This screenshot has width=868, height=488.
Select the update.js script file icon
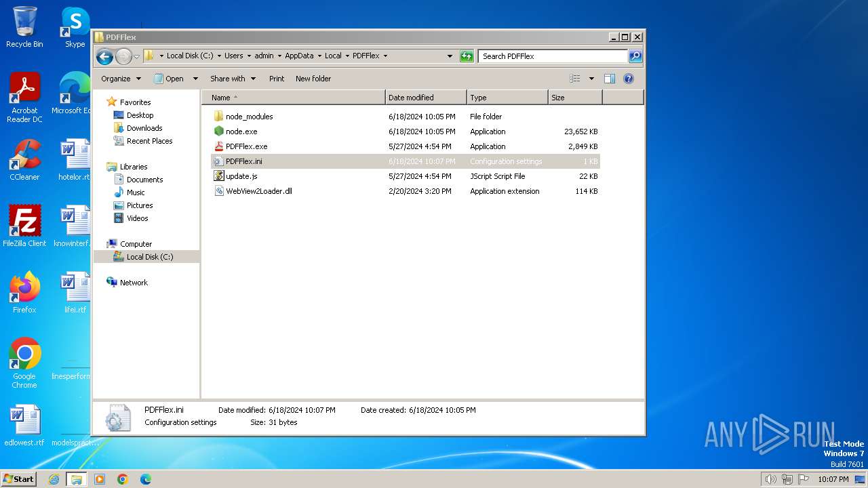click(219, 176)
